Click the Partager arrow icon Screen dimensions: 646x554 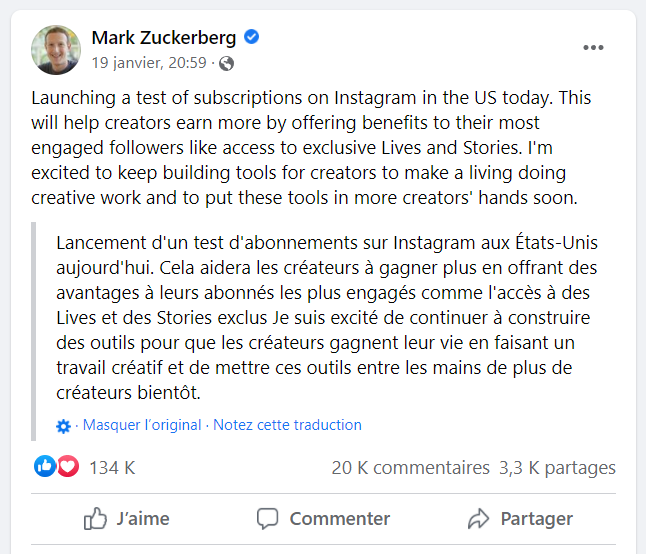pos(478,518)
